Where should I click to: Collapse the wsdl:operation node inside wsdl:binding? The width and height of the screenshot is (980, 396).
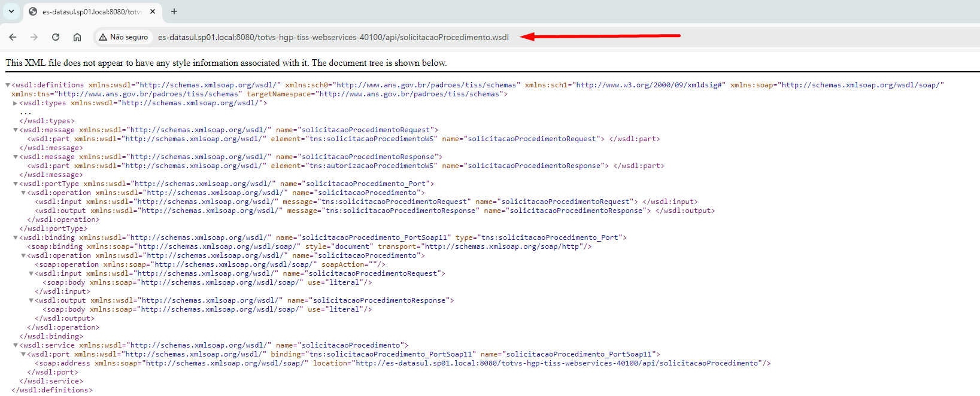click(x=23, y=255)
